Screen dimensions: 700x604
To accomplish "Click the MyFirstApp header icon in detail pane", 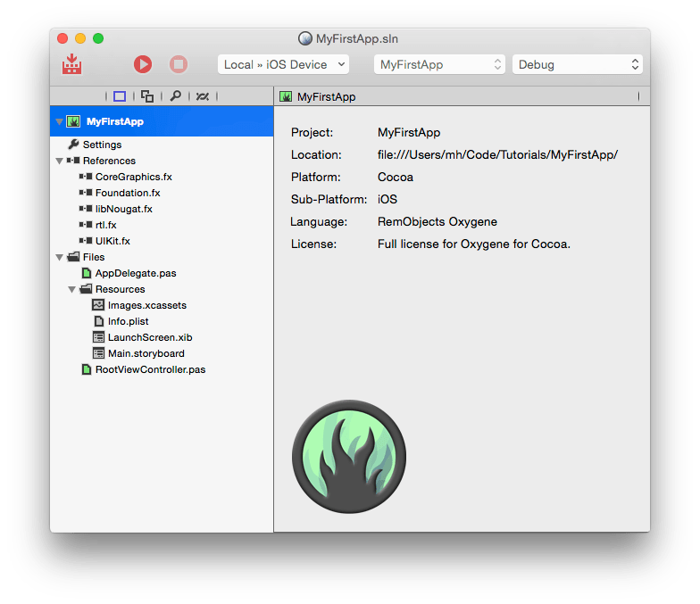I will pyautogui.click(x=286, y=96).
